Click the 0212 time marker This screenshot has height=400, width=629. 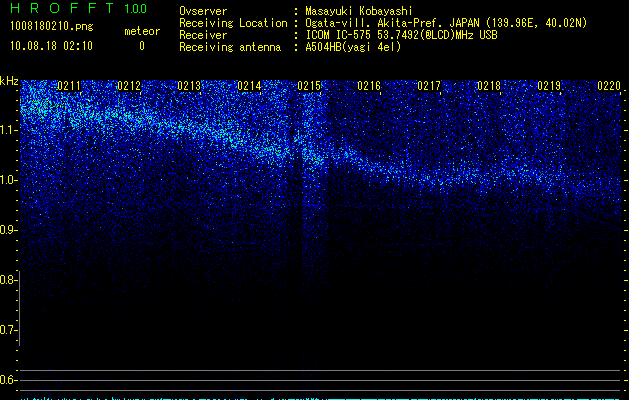[x=129, y=86]
